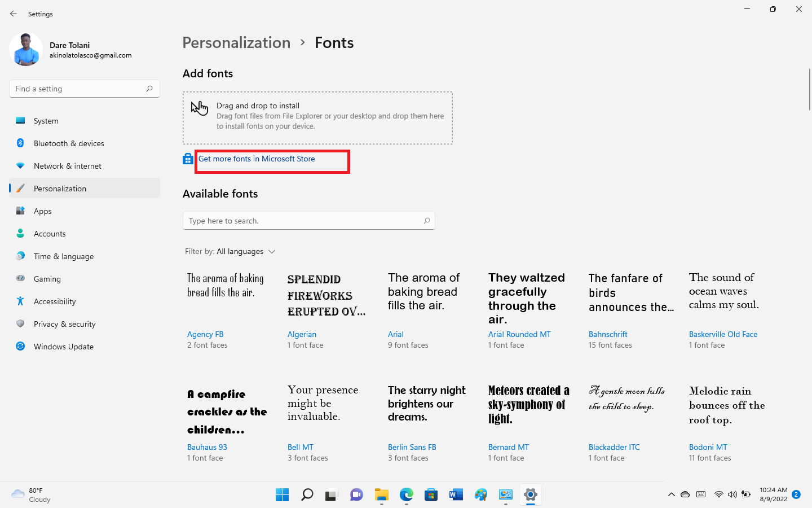Click the Accounts person icon
The image size is (812, 508).
pyautogui.click(x=20, y=234)
